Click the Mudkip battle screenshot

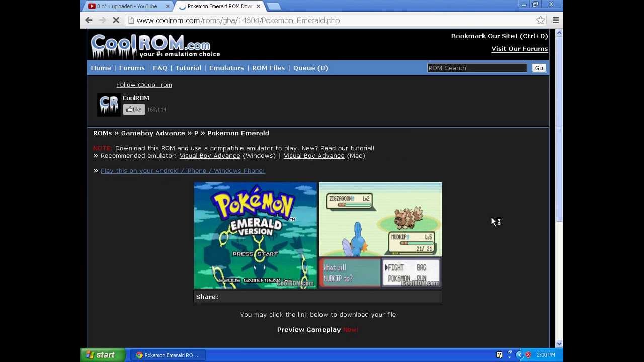380,235
